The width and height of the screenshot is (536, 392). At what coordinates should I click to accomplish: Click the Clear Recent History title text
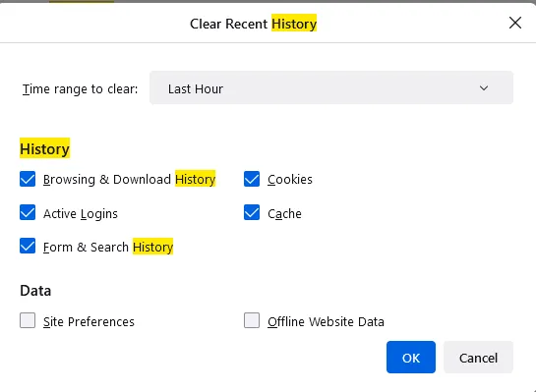point(254,24)
